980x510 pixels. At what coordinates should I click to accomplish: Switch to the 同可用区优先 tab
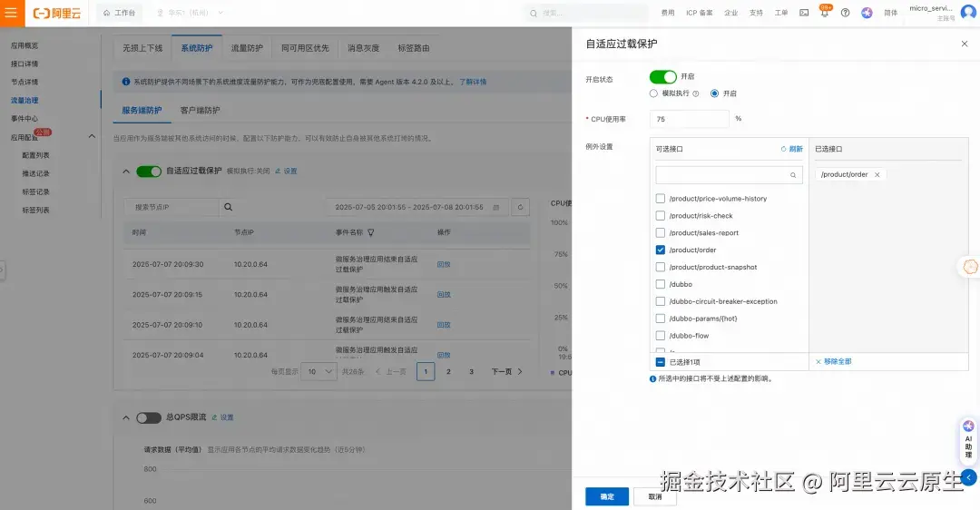[305, 48]
